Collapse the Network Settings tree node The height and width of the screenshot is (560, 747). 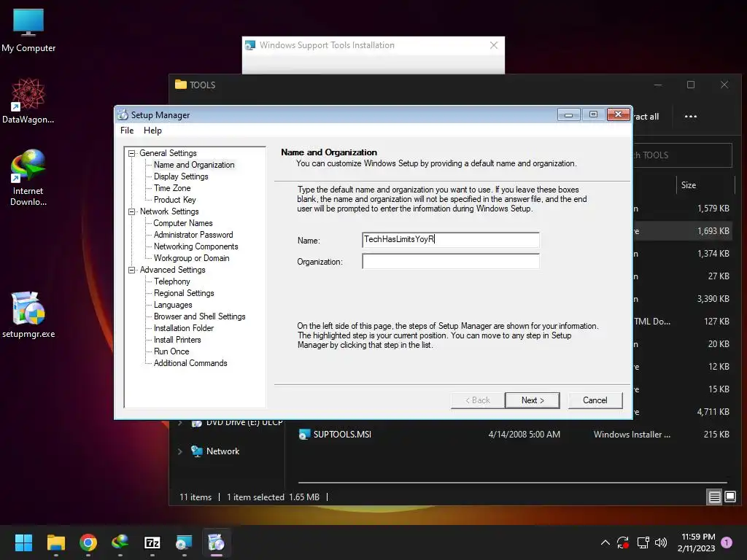[131, 211]
